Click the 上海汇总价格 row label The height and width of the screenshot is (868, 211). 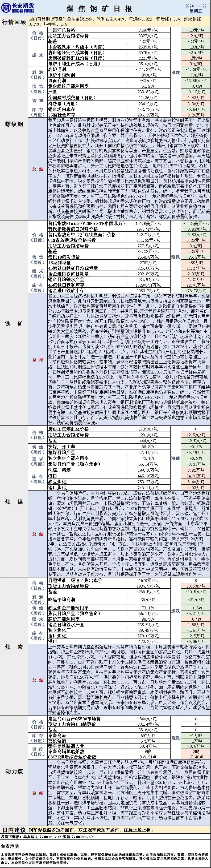(61, 30)
